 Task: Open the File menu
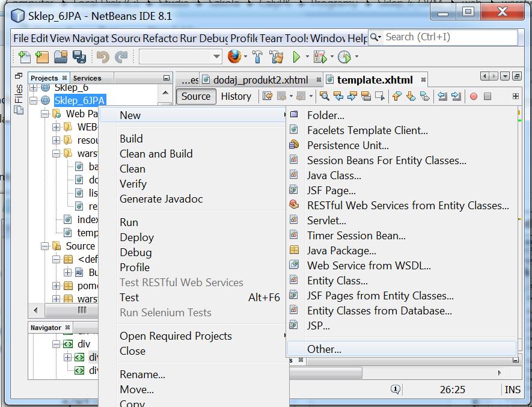20,38
